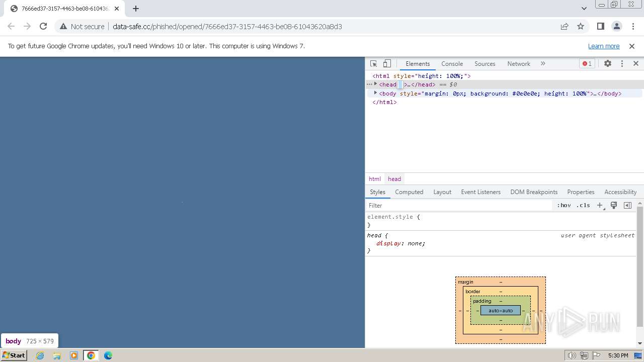644x362 pixels.
Task: Open the Event Listeners pane tab
Action: pos(480,192)
